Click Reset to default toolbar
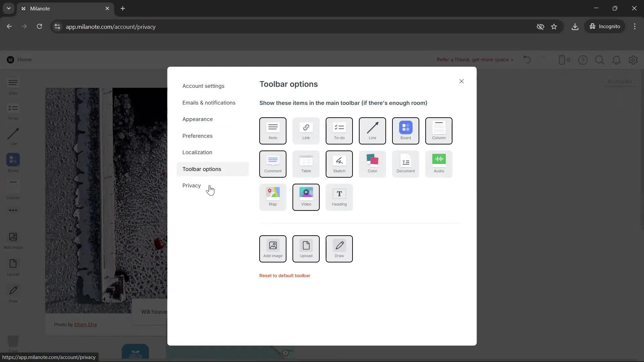Image resolution: width=644 pixels, height=362 pixels. [284, 275]
